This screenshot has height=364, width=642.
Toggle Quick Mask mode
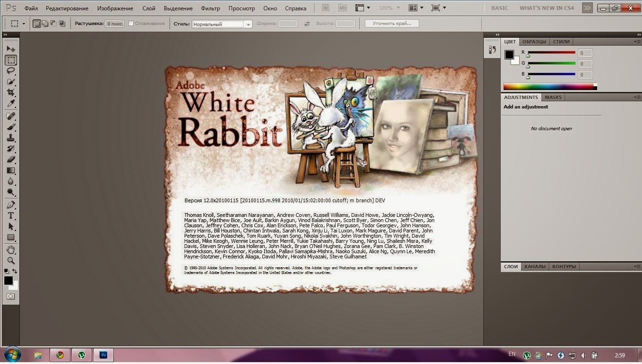tap(11, 296)
